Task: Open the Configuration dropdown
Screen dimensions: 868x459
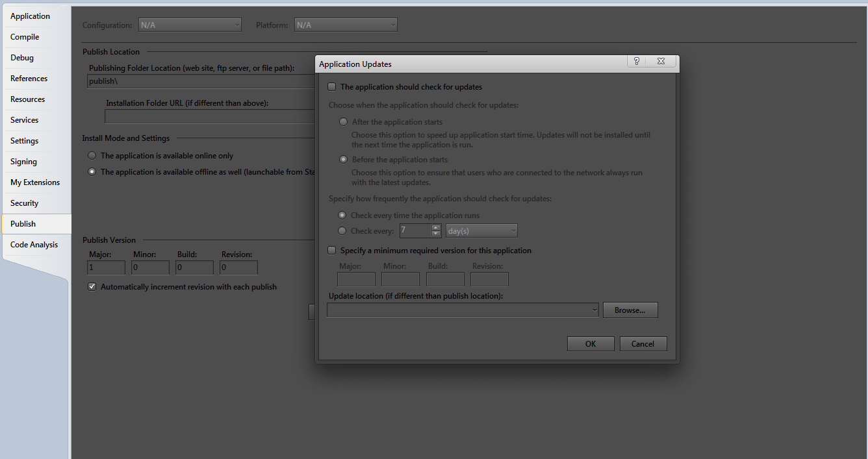Action: (190, 25)
